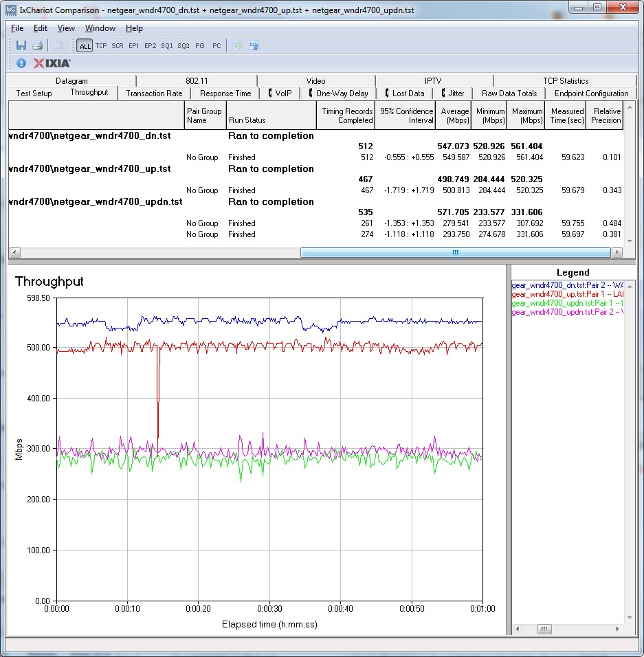Click the Pair Group Name column header
644x657 pixels.
205,115
